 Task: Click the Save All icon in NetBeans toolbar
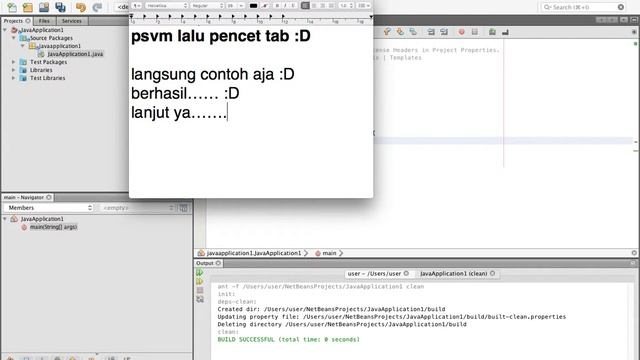tap(60, 7)
